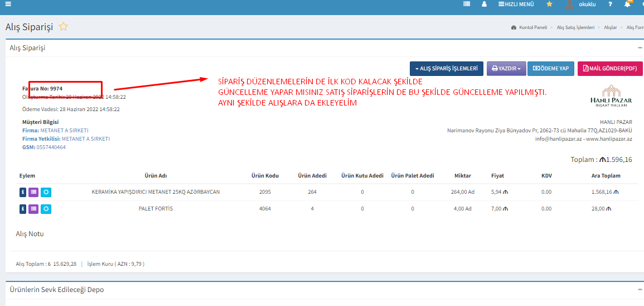Click info icon on PALET FORTİS row
This screenshot has width=644, height=306.
tap(23, 209)
